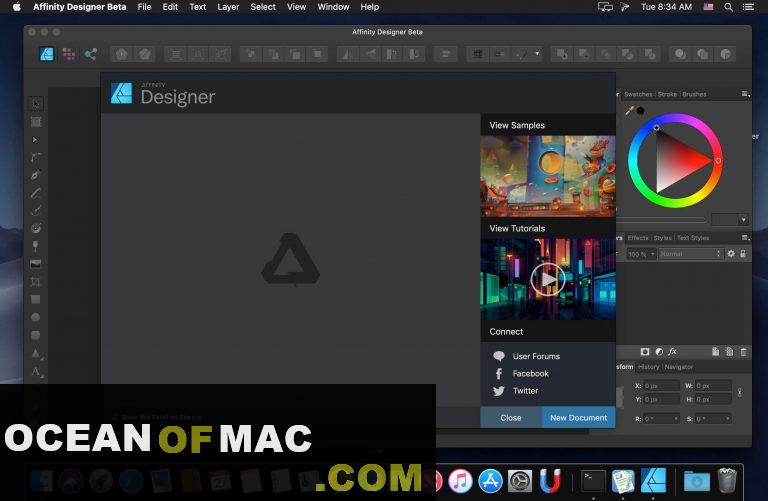Select the Pen tool
Image resolution: width=768 pixels, height=501 pixels.
pyautogui.click(x=35, y=175)
